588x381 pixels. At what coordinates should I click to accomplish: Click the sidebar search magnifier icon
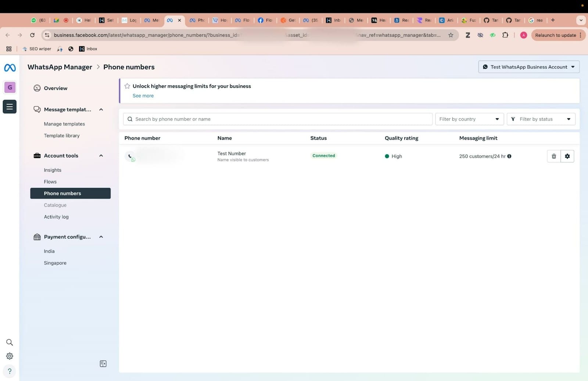pyautogui.click(x=10, y=342)
